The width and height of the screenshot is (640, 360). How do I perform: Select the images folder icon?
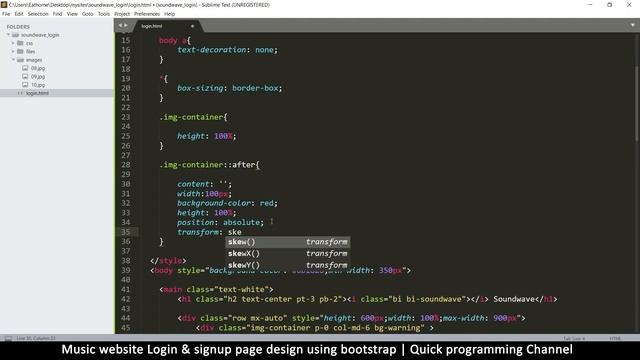[x=20, y=60]
